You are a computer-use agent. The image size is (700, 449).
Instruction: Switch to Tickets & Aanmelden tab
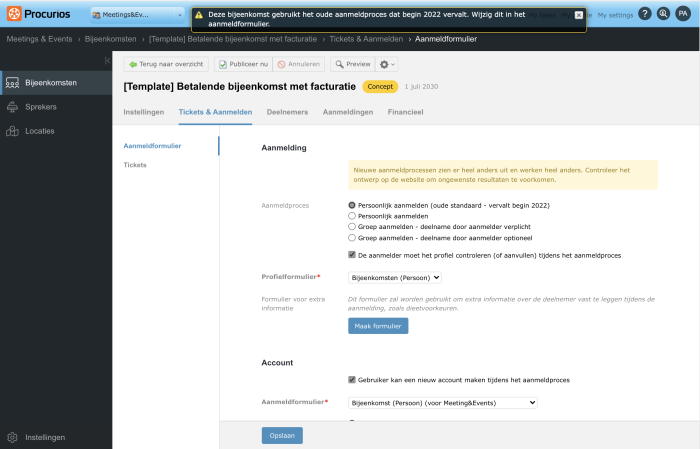point(215,112)
